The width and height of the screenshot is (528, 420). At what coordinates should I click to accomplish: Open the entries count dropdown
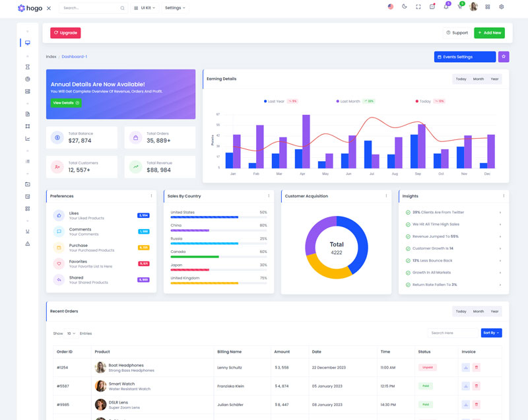[x=71, y=333]
